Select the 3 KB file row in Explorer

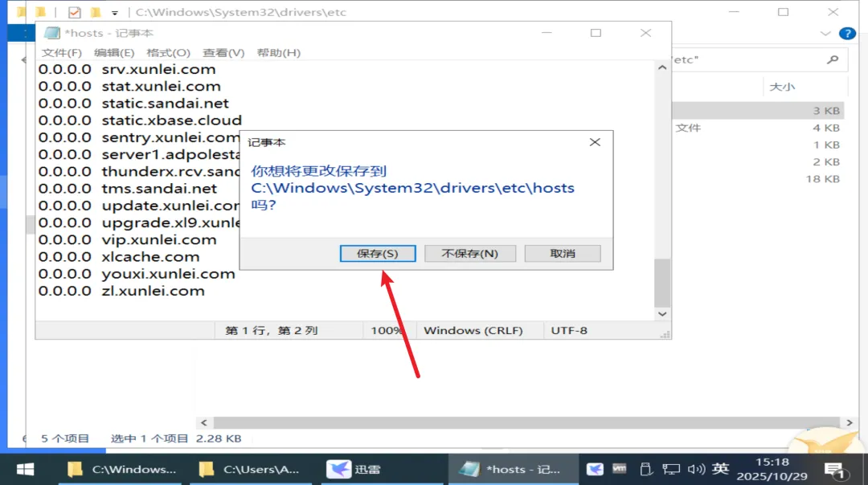click(759, 111)
